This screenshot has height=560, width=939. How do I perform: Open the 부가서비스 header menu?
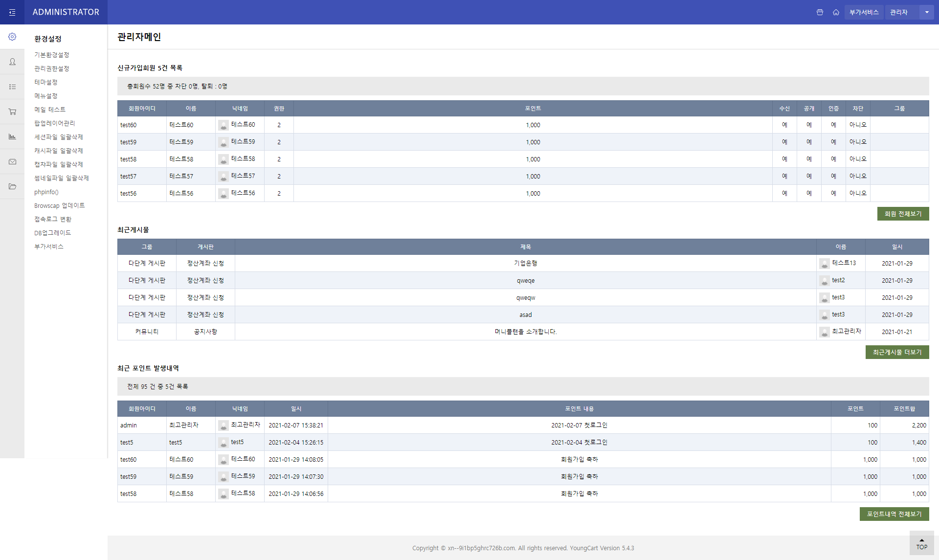click(x=864, y=12)
